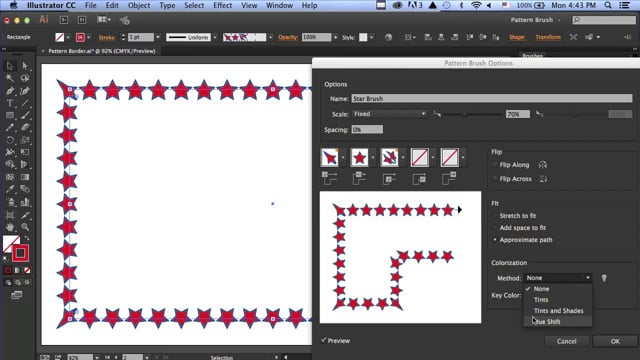Click the Opacity link in control bar

pyautogui.click(x=288, y=37)
